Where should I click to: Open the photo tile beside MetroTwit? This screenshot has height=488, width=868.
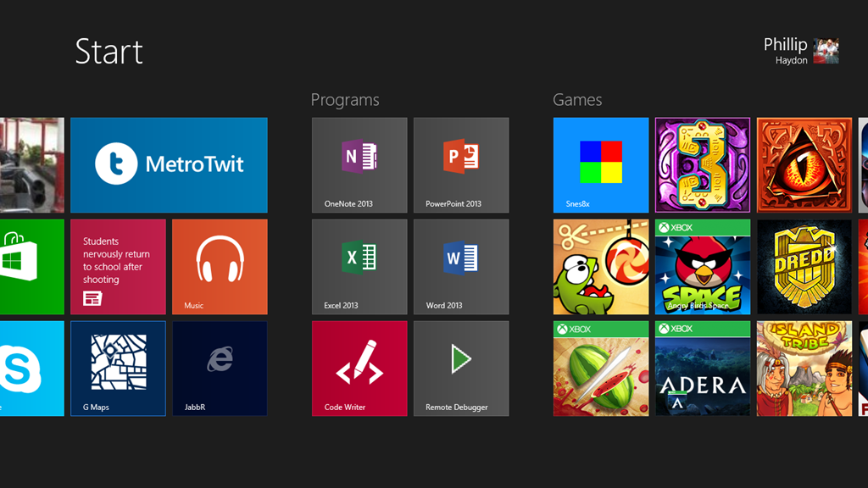tap(31, 165)
